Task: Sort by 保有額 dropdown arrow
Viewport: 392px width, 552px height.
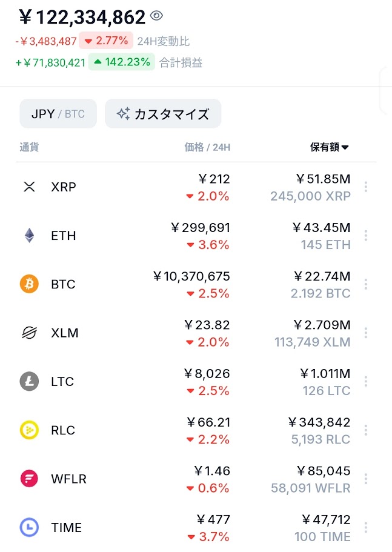Action: tap(345, 147)
